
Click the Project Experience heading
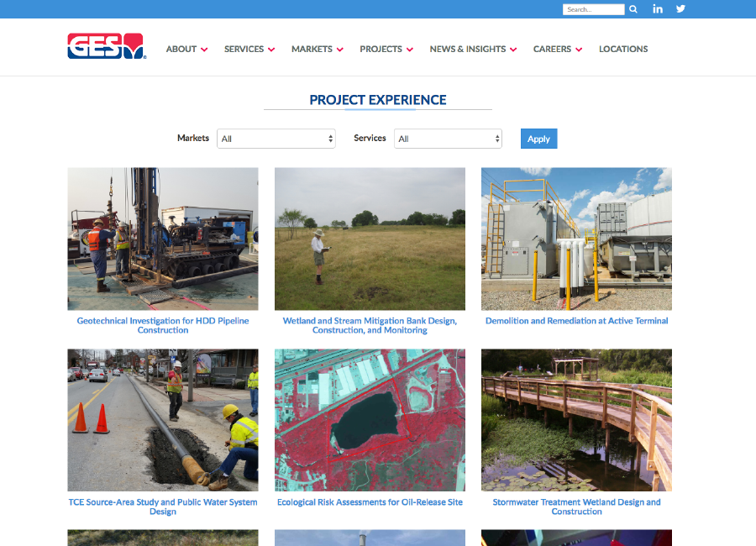378,100
